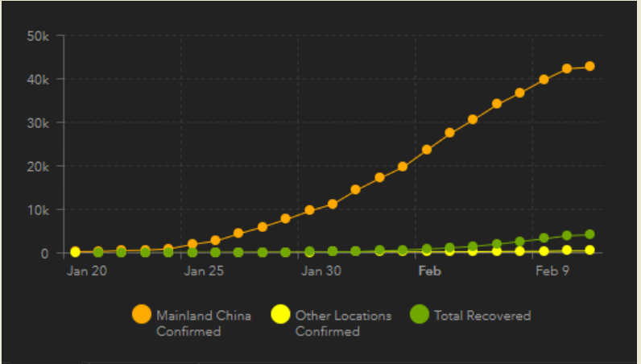Click the '10k' y-axis label
641x364 pixels.
tap(38, 210)
